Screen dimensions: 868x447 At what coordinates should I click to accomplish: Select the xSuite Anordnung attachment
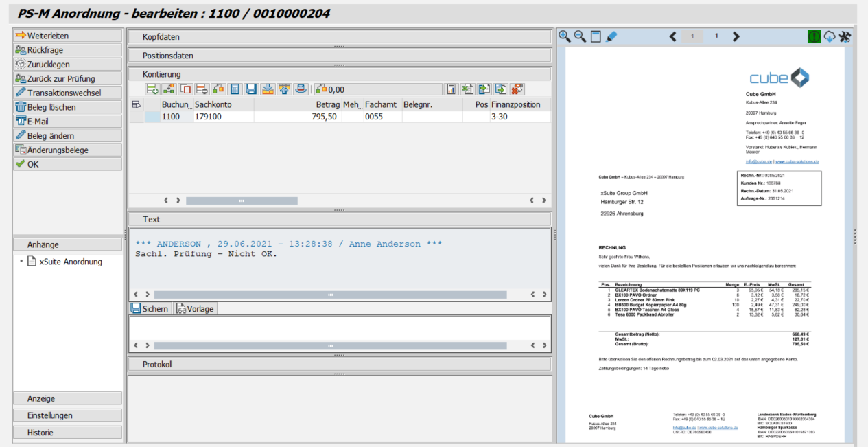[71, 262]
